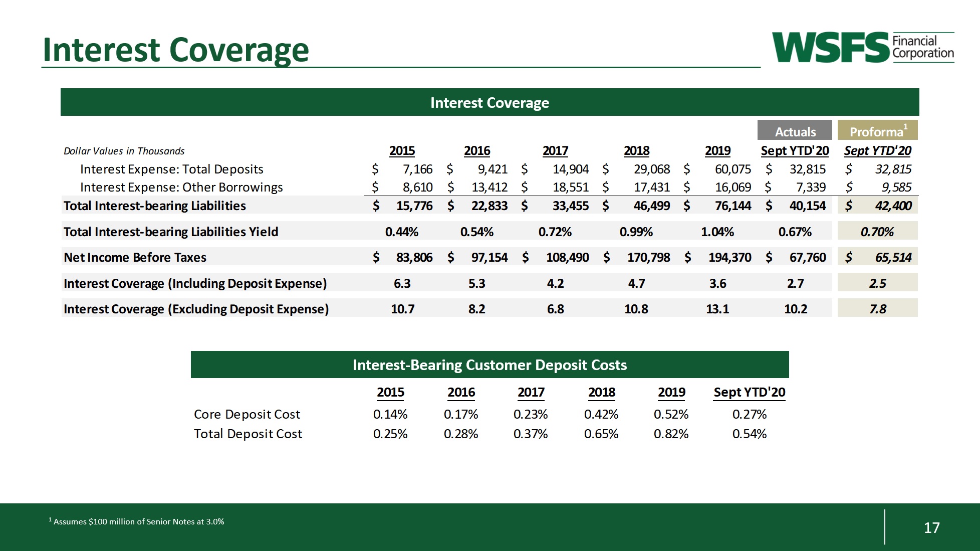Click the Interest Coverage slide title
The width and height of the screenshot is (980, 551).
tap(175, 50)
